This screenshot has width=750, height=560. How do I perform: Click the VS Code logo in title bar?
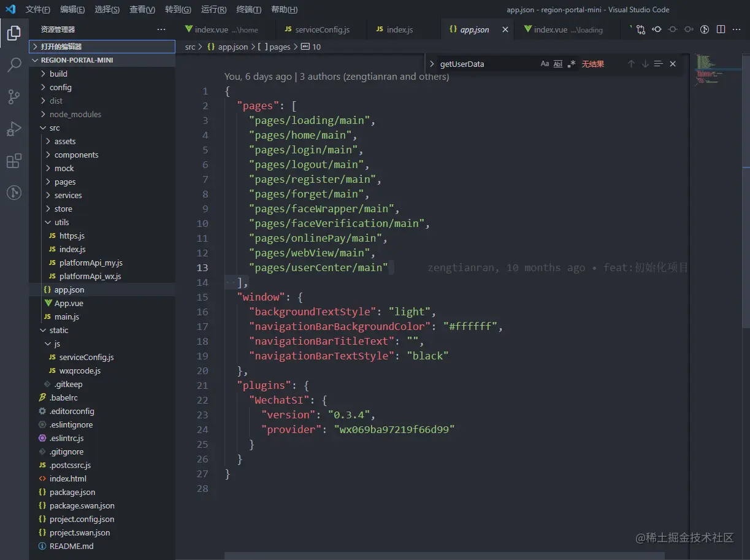10,9
